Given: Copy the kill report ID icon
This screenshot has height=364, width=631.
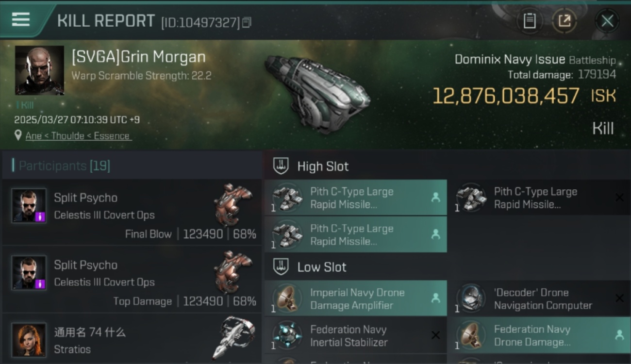Looking at the screenshot, I should 247,22.
